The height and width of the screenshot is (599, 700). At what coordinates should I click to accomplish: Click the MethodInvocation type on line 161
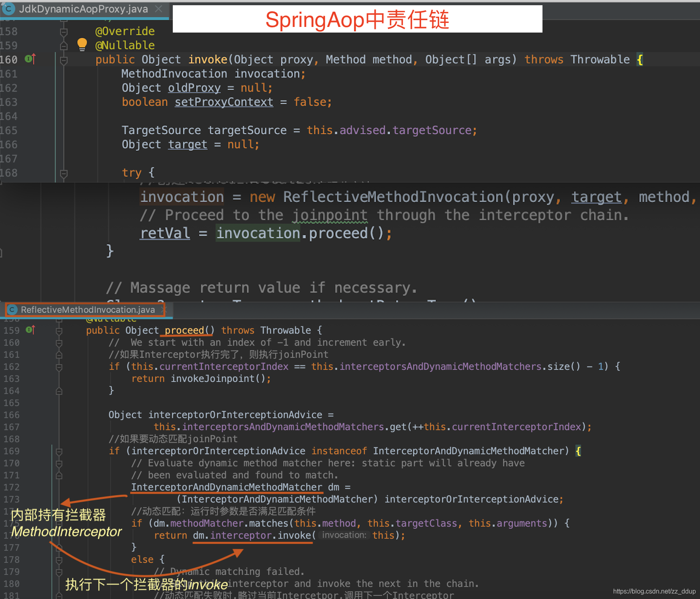[x=174, y=74]
